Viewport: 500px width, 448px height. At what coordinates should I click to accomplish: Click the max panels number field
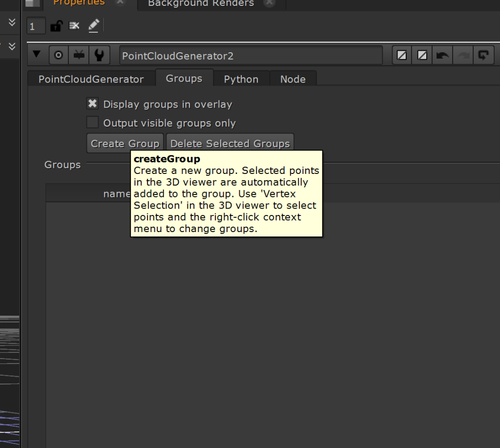click(x=36, y=26)
